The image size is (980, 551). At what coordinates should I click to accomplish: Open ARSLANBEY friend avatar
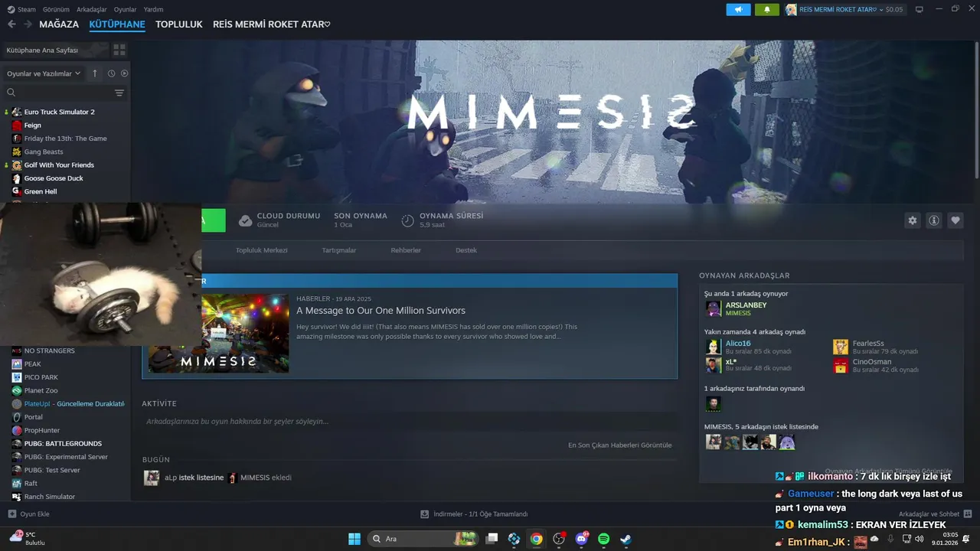[714, 308]
